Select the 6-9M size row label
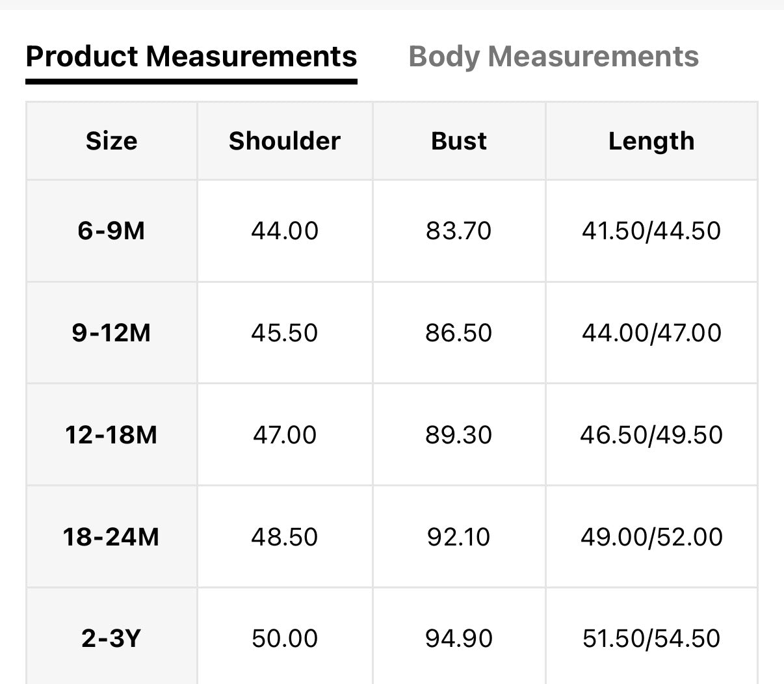This screenshot has width=784, height=684. pos(111,231)
